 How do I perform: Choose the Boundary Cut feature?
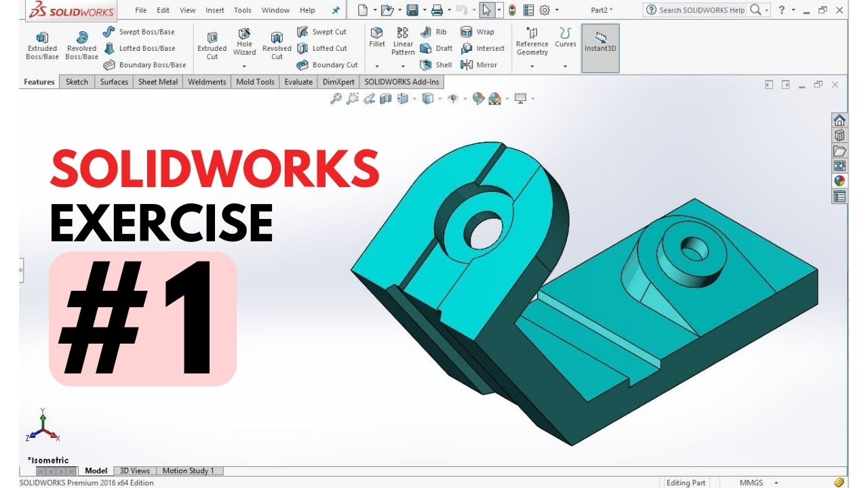click(328, 65)
